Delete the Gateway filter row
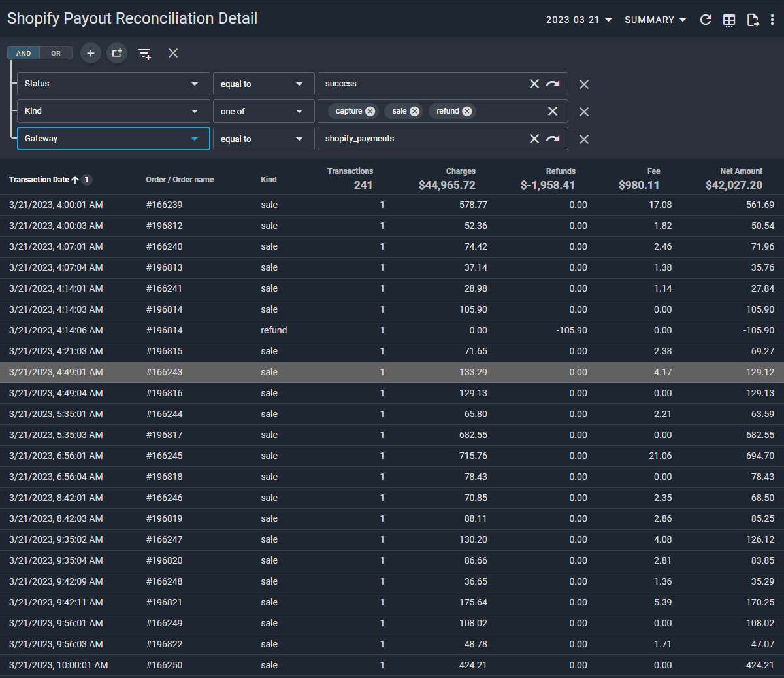Screen dimensions: 784x678 click(x=584, y=139)
